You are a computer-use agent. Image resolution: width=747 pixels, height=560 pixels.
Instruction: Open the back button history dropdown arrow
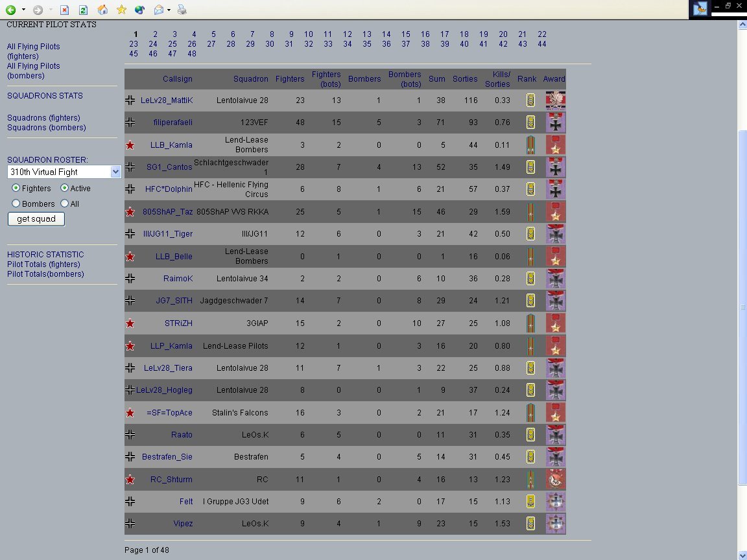click(x=24, y=10)
